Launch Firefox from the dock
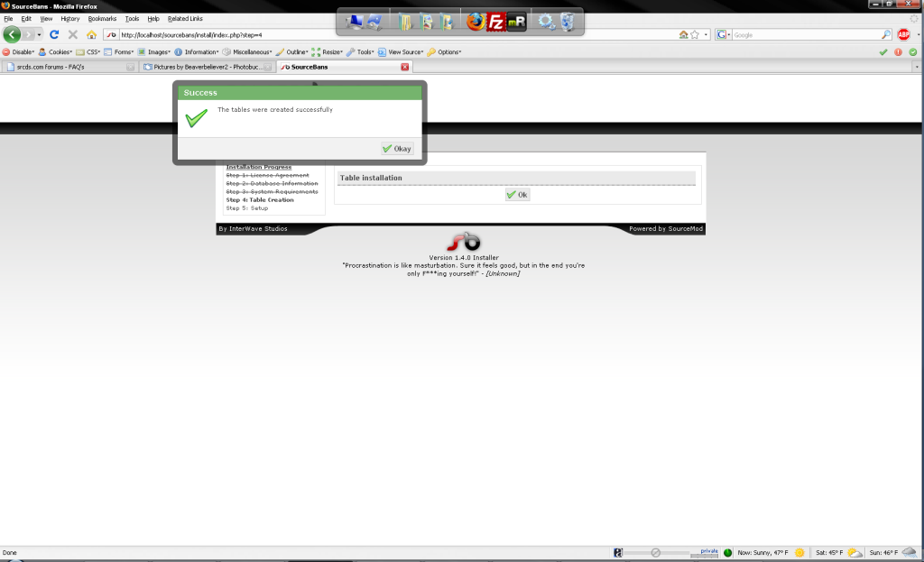924x562 pixels. 476,22
